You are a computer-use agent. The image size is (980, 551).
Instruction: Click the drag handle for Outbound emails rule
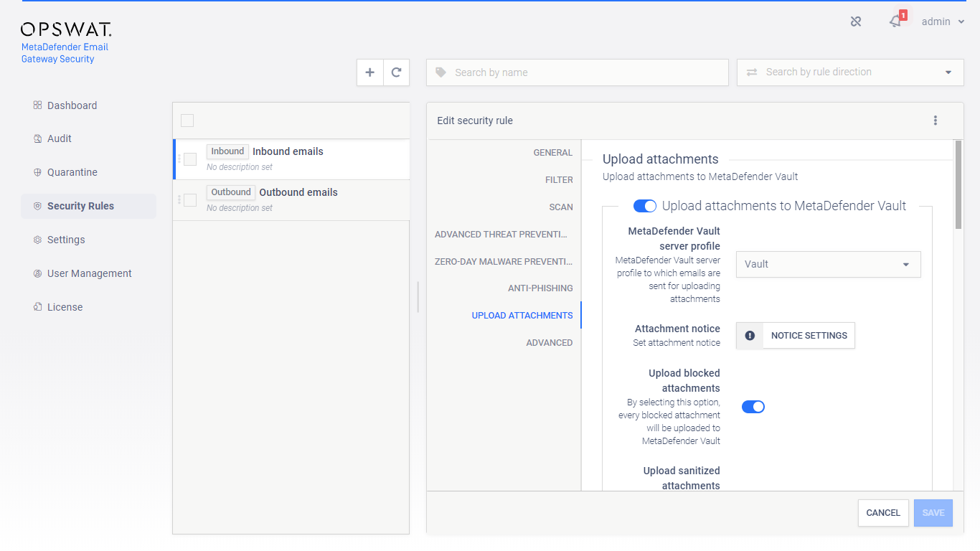179,199
